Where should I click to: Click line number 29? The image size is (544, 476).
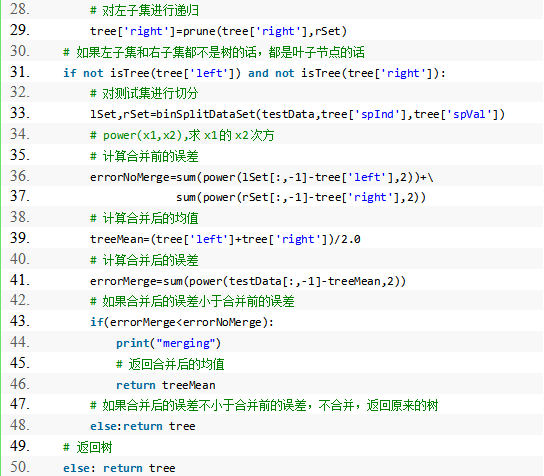click(x=20, y=30)
